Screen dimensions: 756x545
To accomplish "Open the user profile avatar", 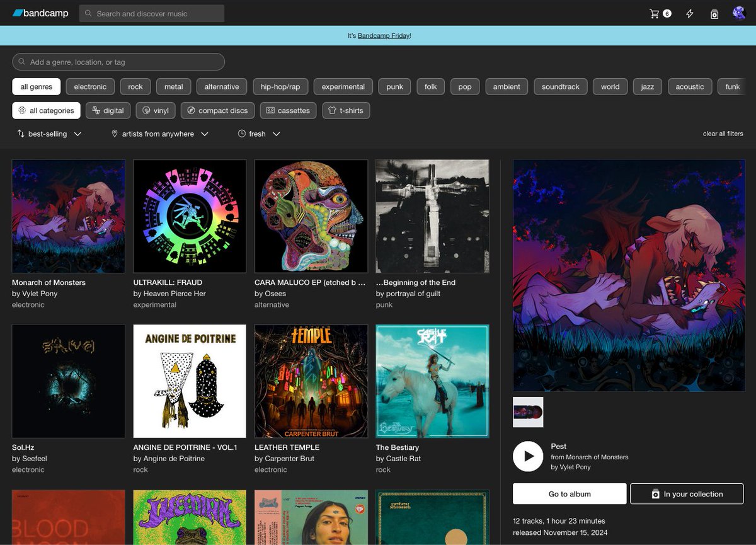I will (739, 13).
